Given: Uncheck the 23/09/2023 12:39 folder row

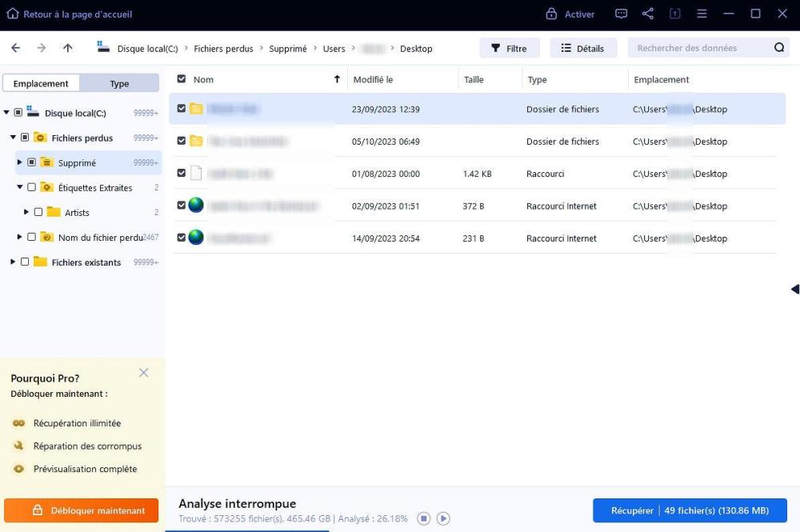Looking at the screenshot, I should pos(181,108).
